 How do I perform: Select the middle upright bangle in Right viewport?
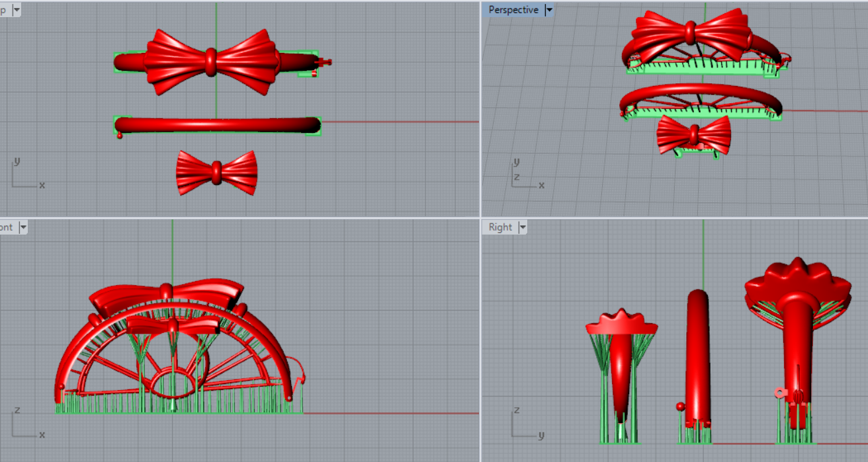(x=697, y=357)
